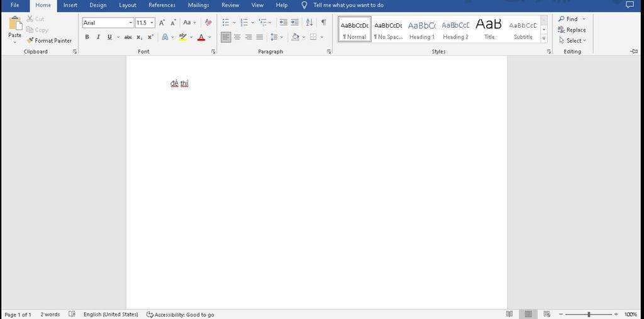Open the Change Case Aa dropdown
644x319 pixels.
click(189, 23)
